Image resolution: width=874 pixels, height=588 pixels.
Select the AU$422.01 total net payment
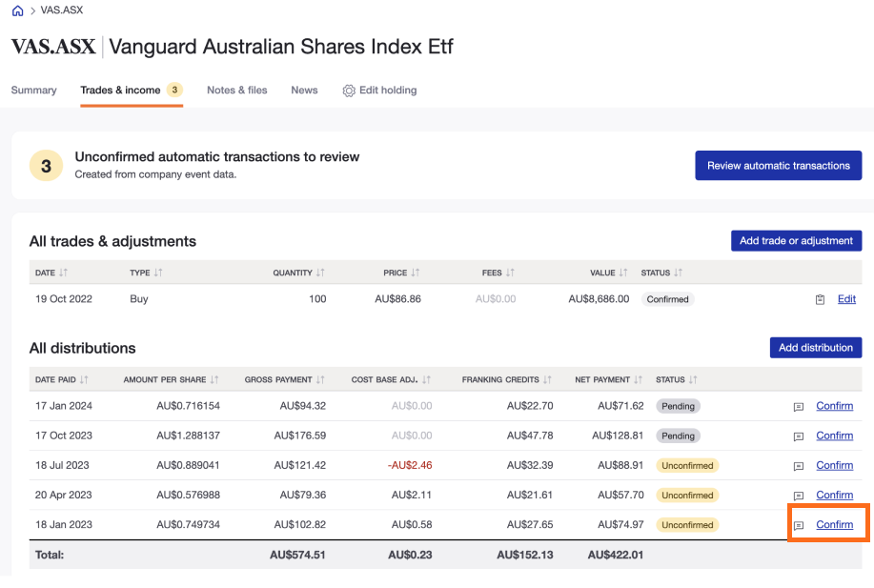pos(616,555)
